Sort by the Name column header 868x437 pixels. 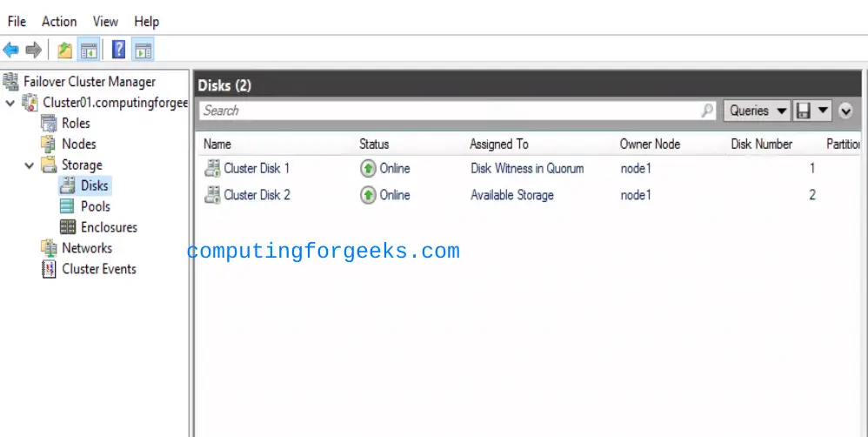217,144
